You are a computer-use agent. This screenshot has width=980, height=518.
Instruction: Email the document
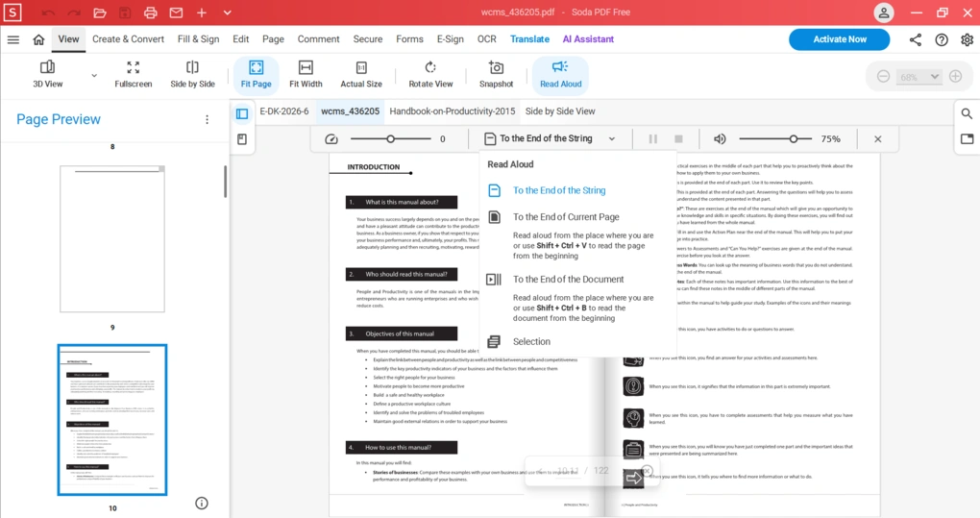point(176,12)
